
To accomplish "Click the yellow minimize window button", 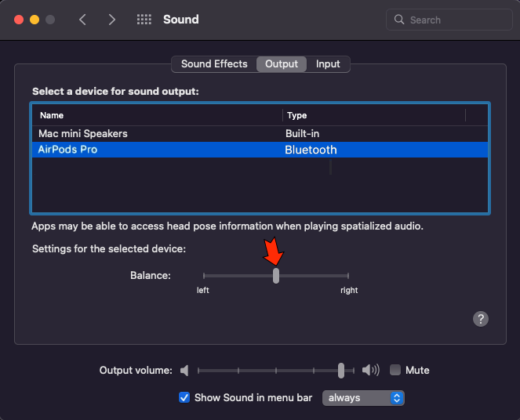I will (35, 20).
